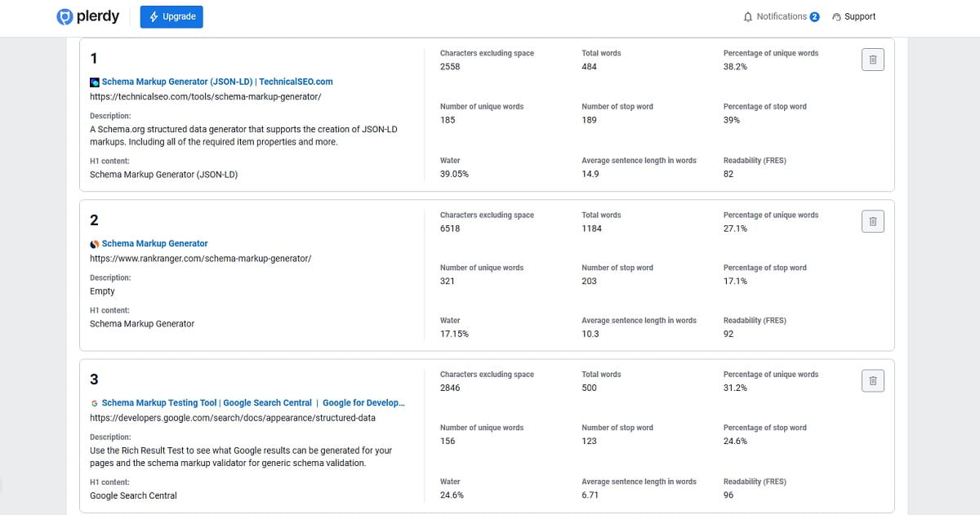Click the developers.google.com URL text
Viewport: 980px width, 515px height.
click(x=232, y=417)
